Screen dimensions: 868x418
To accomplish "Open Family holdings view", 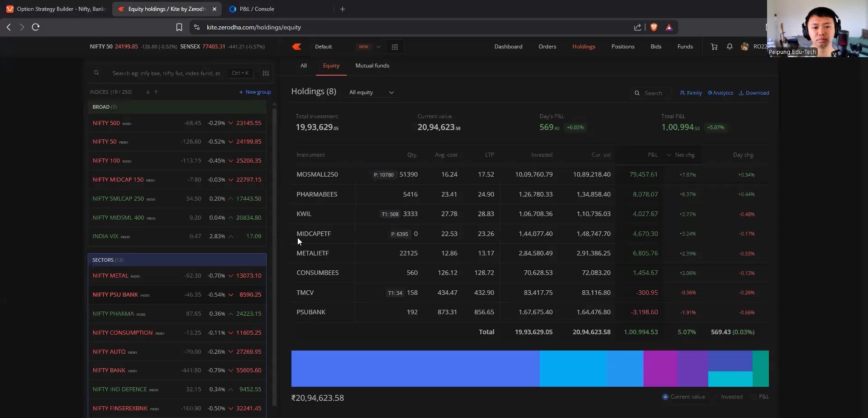I will (x=691, y=93).
